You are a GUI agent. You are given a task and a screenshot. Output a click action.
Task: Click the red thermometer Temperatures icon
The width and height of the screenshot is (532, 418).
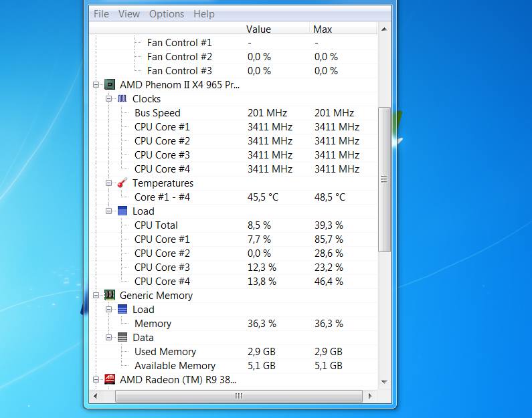point(122,183)
